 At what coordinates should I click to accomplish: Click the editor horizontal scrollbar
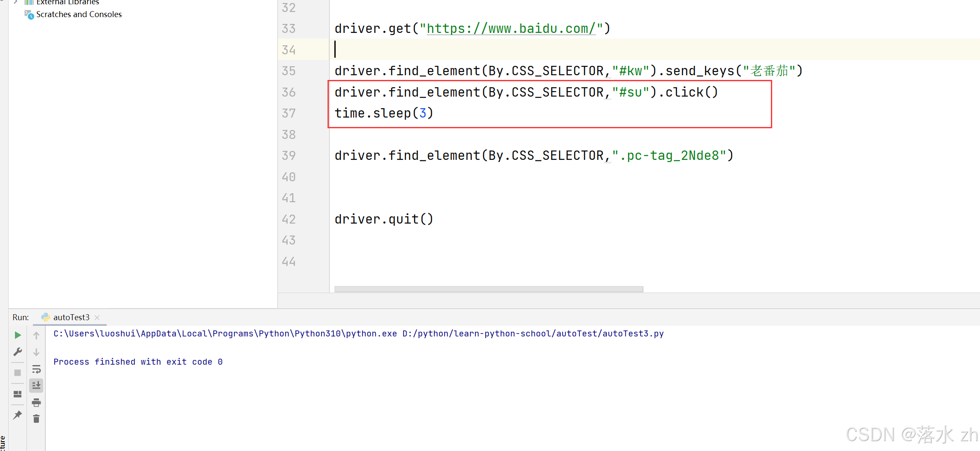[x=489, y=289]
